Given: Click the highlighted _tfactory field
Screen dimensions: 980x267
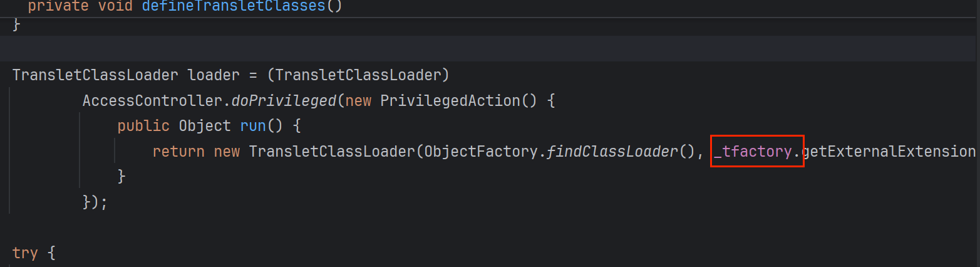Looking at the screenshot, I should click(756, 151).
